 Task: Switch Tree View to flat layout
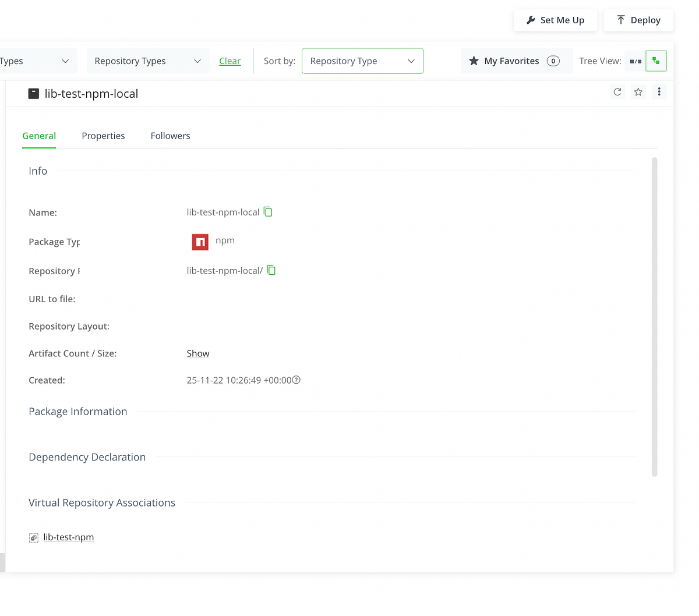point(634,61)
